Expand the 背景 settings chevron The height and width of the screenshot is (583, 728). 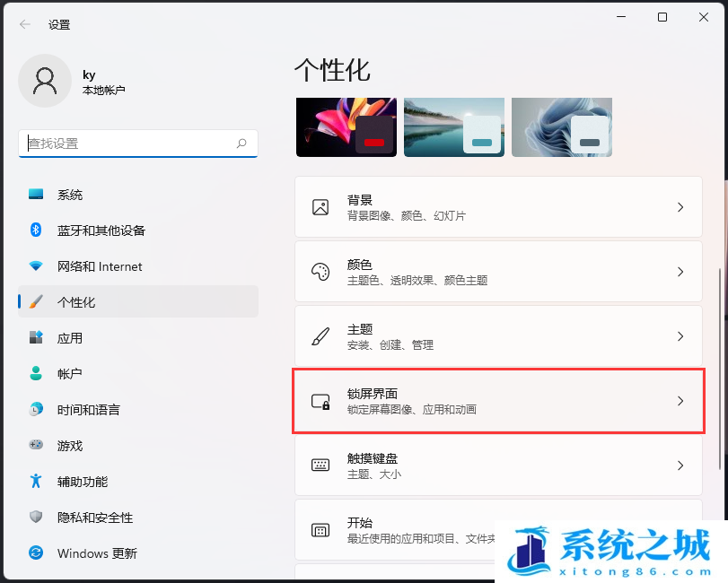point(680,207)
